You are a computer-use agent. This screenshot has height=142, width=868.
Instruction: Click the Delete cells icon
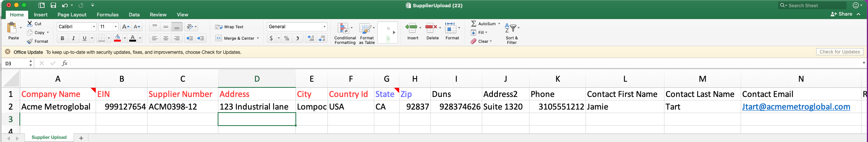431,28
